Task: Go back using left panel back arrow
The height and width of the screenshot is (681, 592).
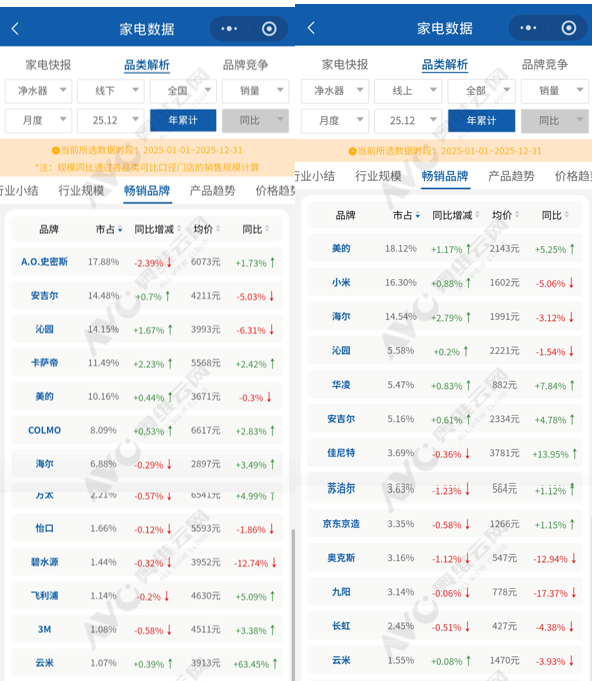Action: coord(15,29)
